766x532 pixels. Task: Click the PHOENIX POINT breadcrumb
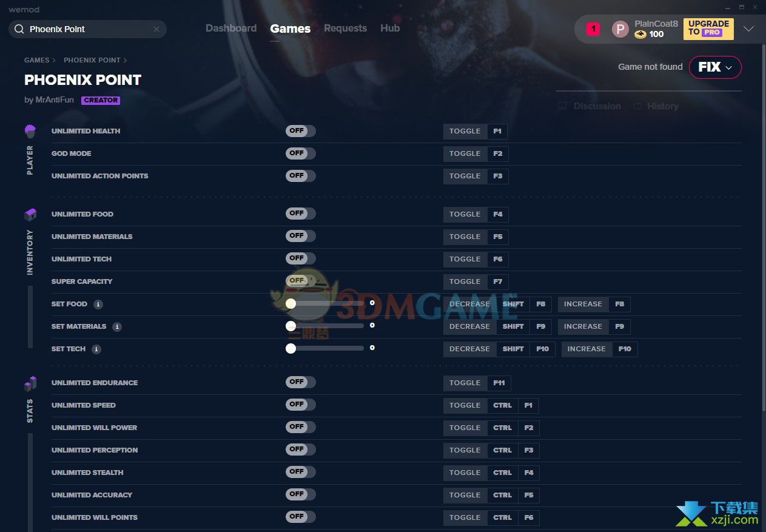point(92,60)
